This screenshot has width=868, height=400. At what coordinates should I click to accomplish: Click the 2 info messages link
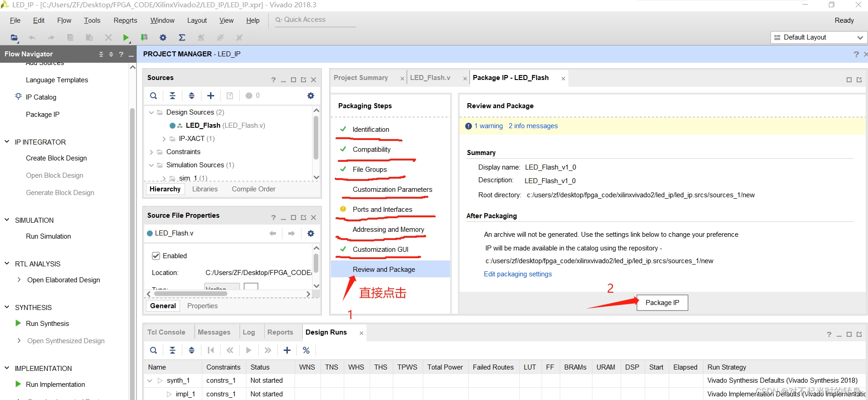point(533,126)
